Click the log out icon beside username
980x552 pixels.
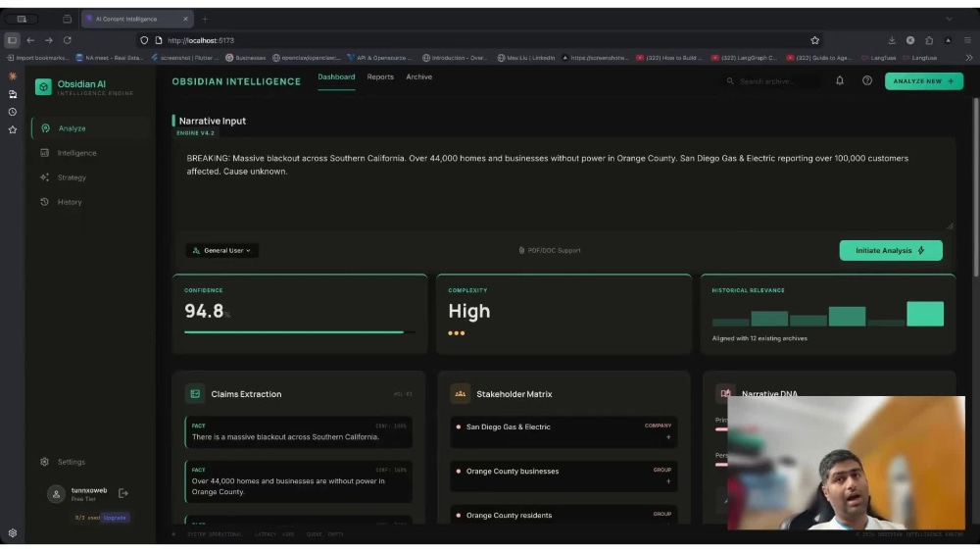pyautogui.click(x=123, y=494)
